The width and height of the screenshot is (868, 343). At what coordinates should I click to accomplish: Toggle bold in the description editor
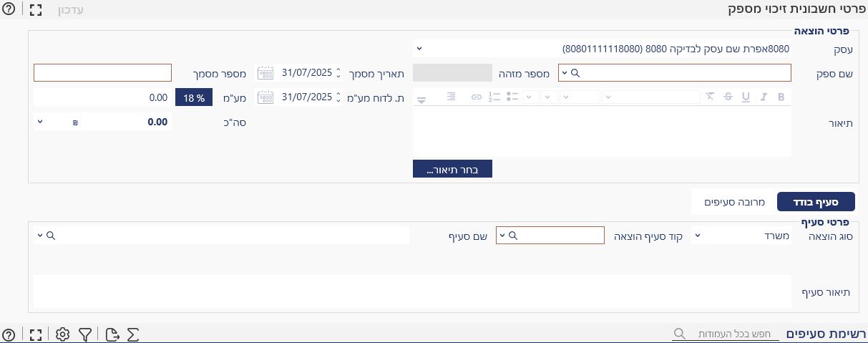(x=781, y=97)
